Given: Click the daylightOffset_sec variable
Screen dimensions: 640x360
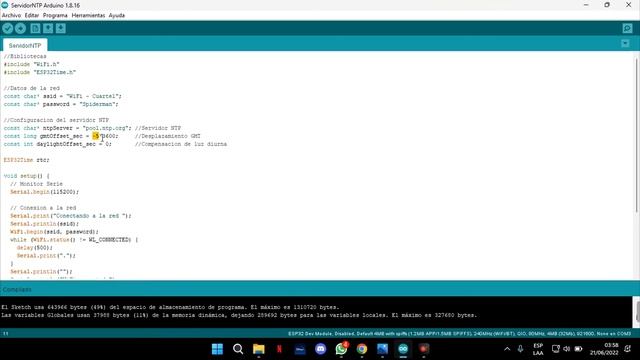Looking at the screenshot, I should 66,144.
